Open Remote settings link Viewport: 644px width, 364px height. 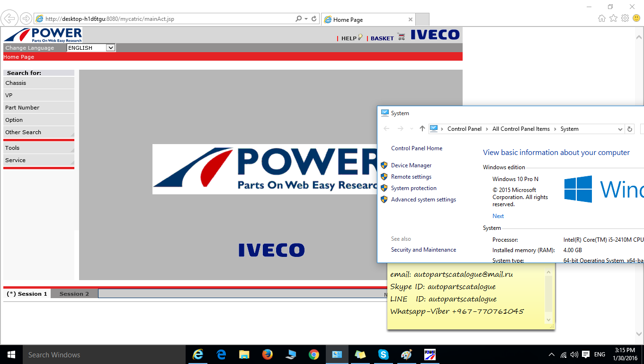(x=411, y=177)
